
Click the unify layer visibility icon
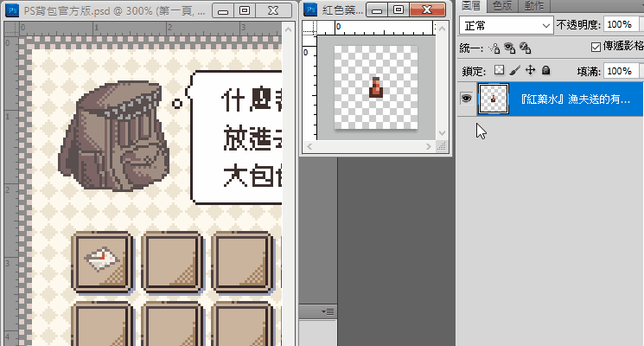click(x=510, y=48)
